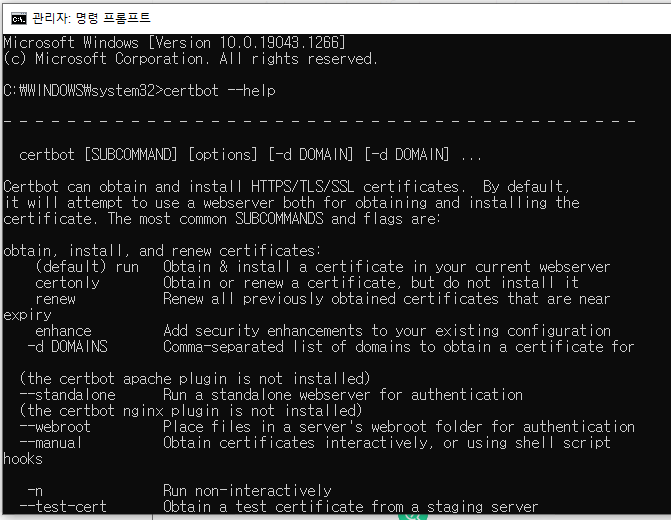Click the '--manual' flag text
The width and height of the screenshot is (671, 520).
click(x=51, y=443)
